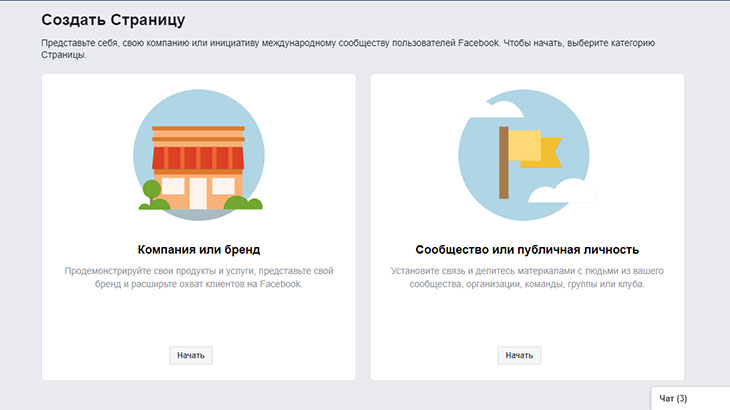Select the Компания или бренд heading
Image resolution: width=730 pixels, height=410 pixels.
(x=199, y=249)
